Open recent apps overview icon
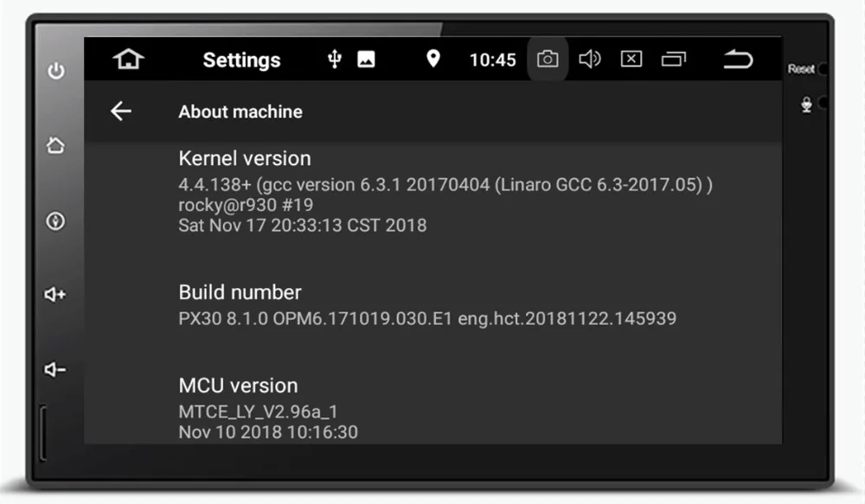 click(673, 59)
